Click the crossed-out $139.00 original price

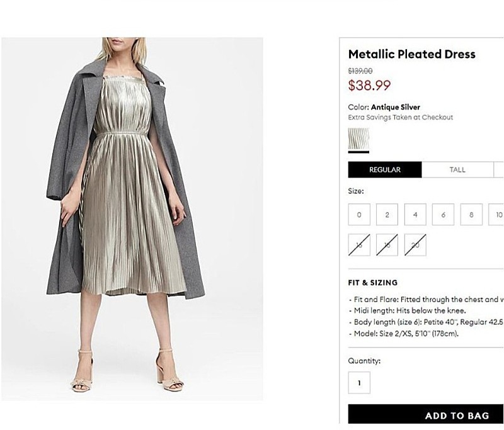[360, 71]
